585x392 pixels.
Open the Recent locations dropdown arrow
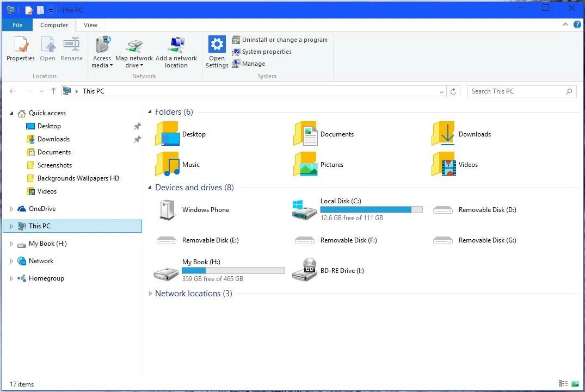pyautogui.click(x=41, y=91)
